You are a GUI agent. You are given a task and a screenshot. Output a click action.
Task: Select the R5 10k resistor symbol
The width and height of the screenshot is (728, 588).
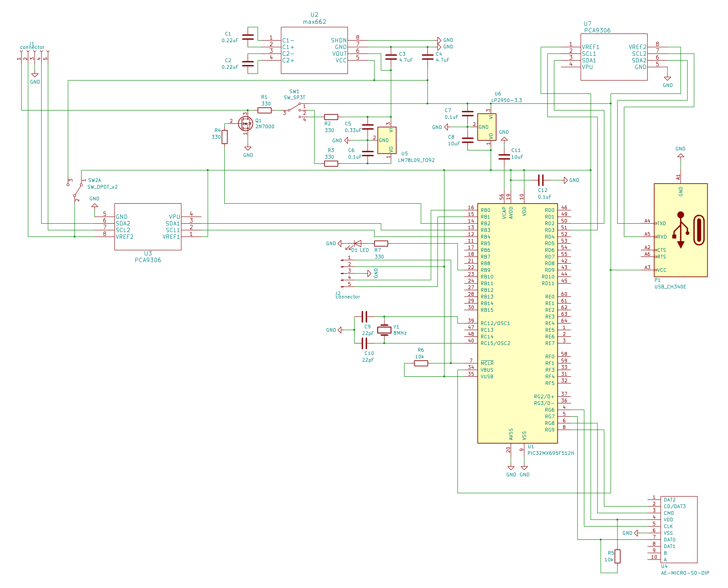point(617,556)
